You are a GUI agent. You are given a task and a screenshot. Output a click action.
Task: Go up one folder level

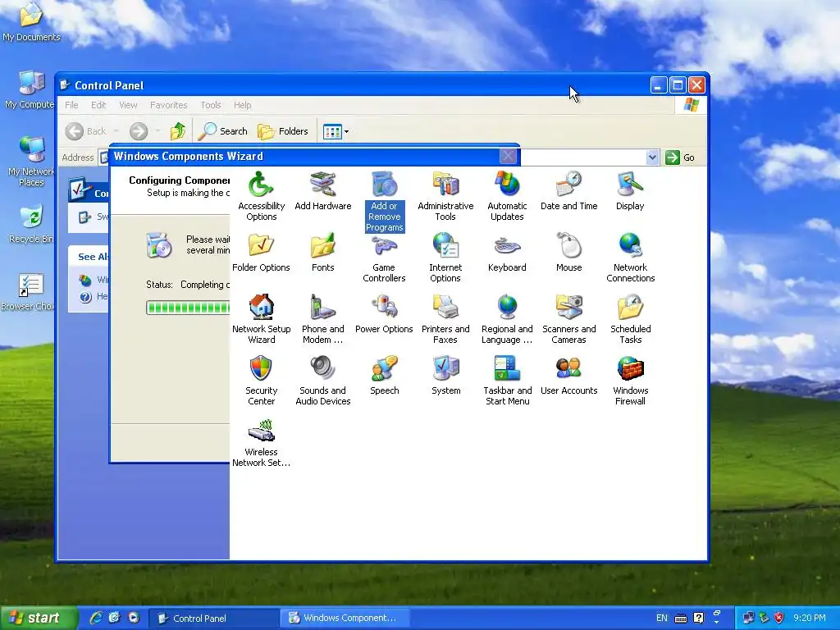tap(178, 131)
